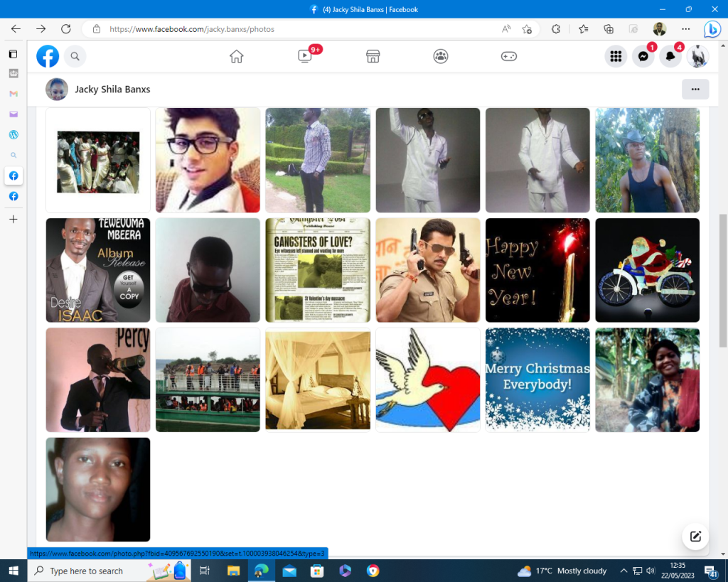Open the Merry Christmas Everybody photo

coord(537,379)
